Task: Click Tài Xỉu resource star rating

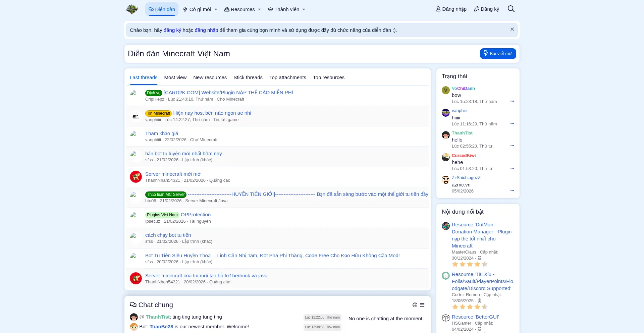Action: tap(470, 307)
